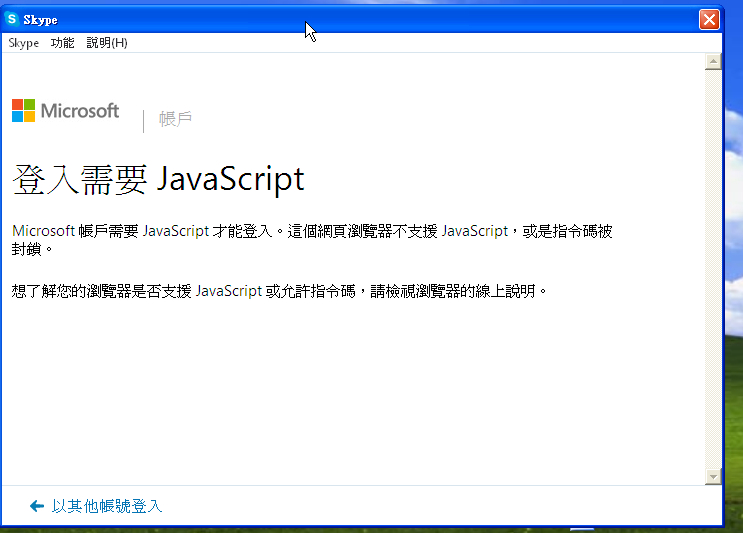Click the vertical scrollbar track
The image size is (743, 533).
pos(713,269)
